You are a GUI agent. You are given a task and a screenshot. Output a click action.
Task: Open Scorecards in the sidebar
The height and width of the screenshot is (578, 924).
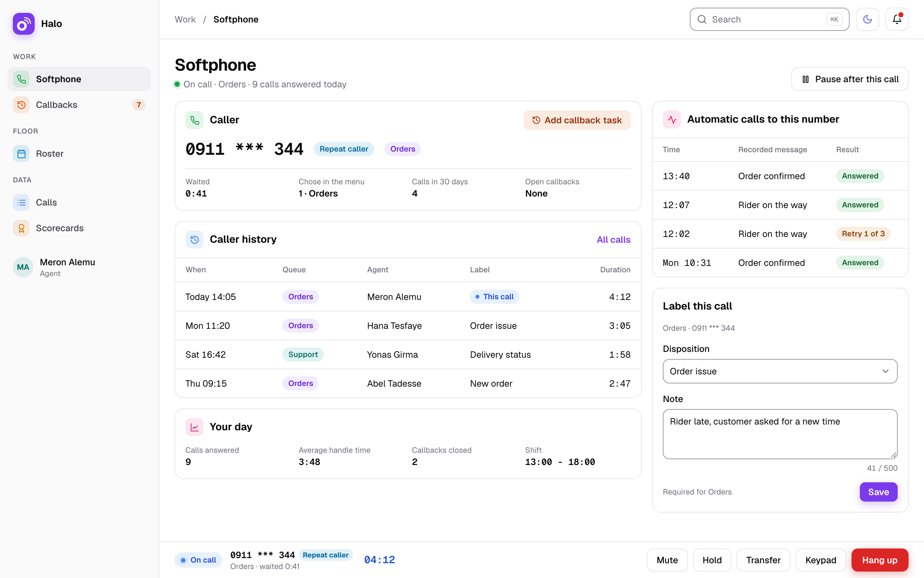pos(79,228)
